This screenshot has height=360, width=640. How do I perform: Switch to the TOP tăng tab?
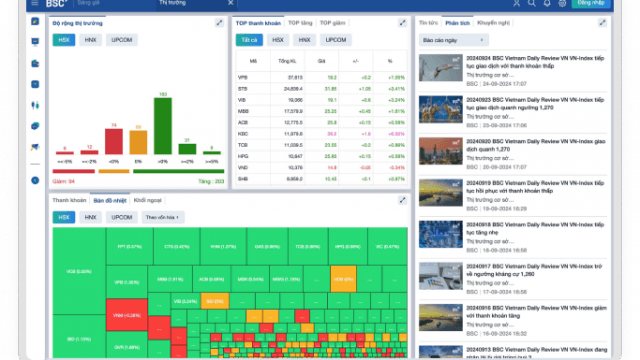300,23
